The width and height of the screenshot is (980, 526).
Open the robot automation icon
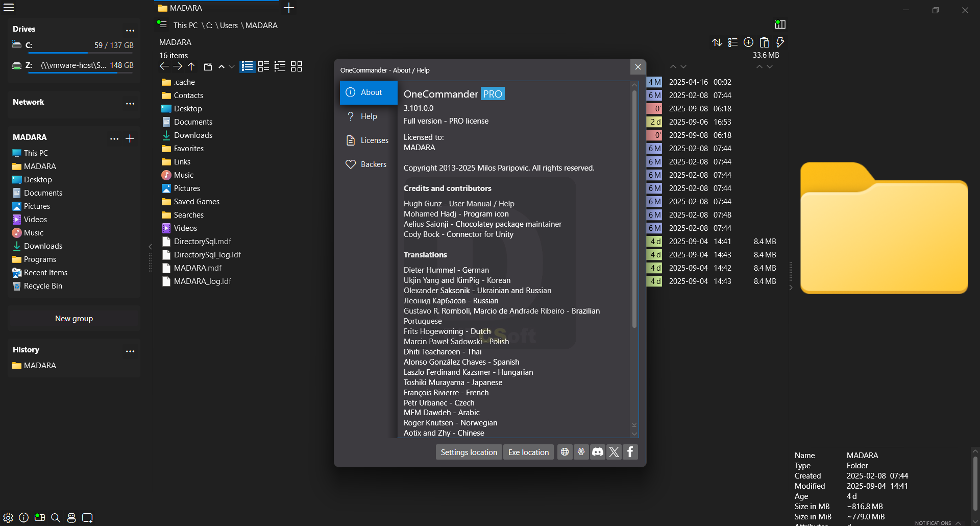coord(71,518)
